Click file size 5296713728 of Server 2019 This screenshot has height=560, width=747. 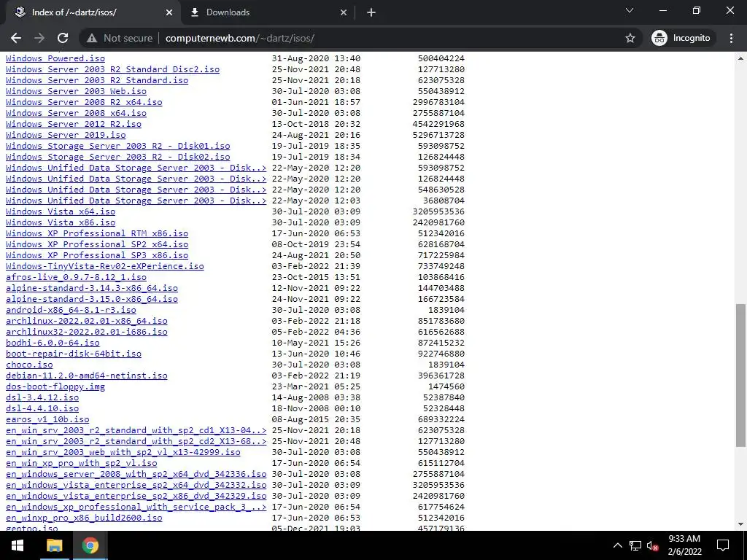(438, 135)
